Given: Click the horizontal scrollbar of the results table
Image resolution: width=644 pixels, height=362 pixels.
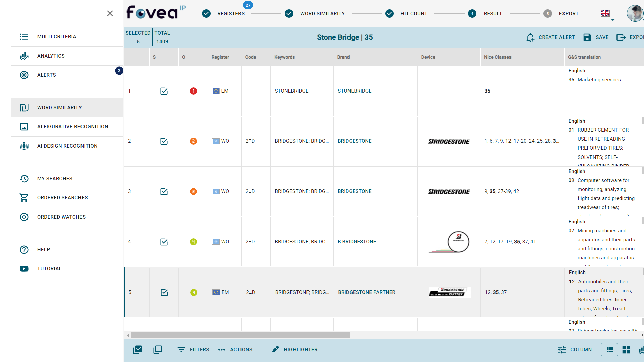Looking at the screenshot, I should [240, 335].
